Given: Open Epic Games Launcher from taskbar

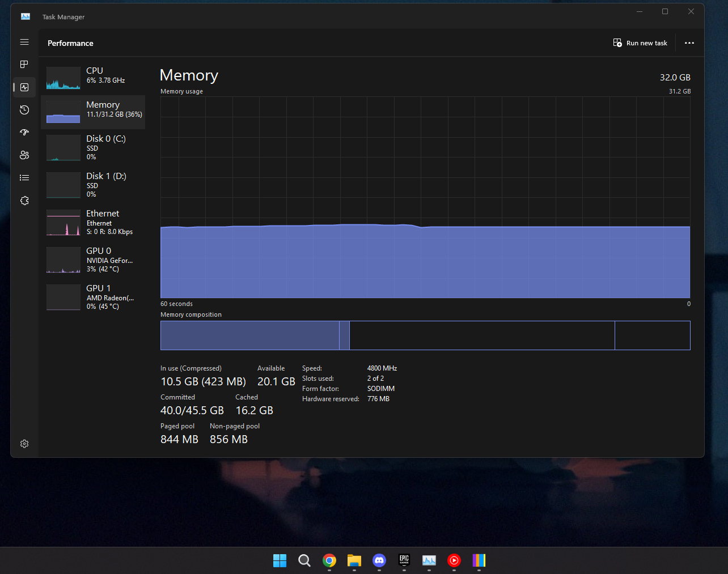Looking at the screenshot, I should point(404,560).
